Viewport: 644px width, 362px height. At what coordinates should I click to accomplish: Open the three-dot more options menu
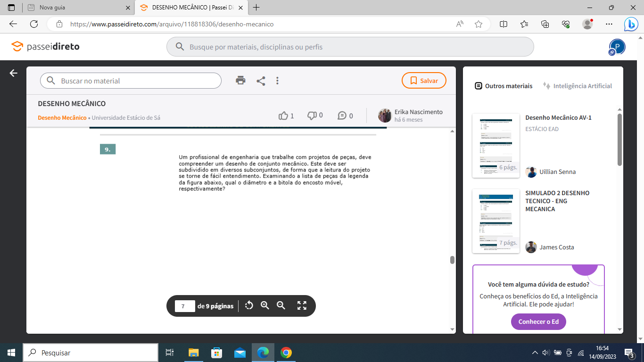click(277, 81)
